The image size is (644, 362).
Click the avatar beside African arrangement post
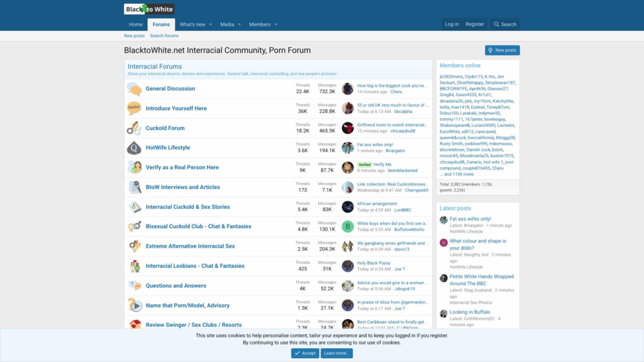click(x=347, y=207)
